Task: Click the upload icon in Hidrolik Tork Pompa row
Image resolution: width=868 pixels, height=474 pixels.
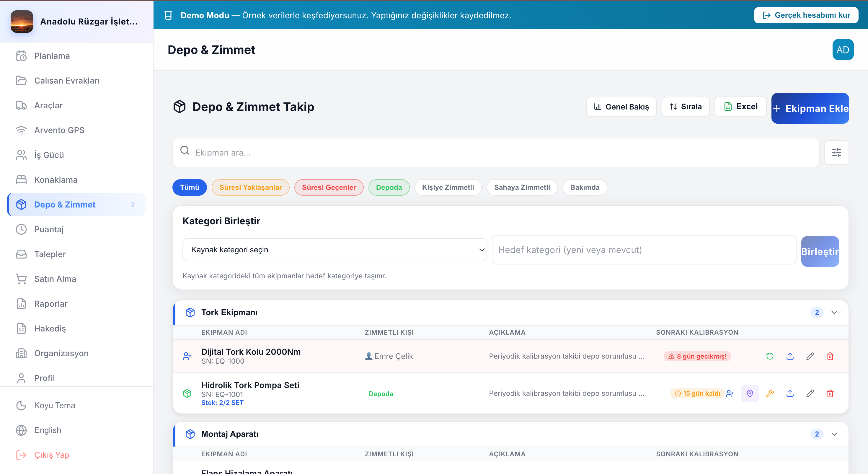Action: (790, 393)
